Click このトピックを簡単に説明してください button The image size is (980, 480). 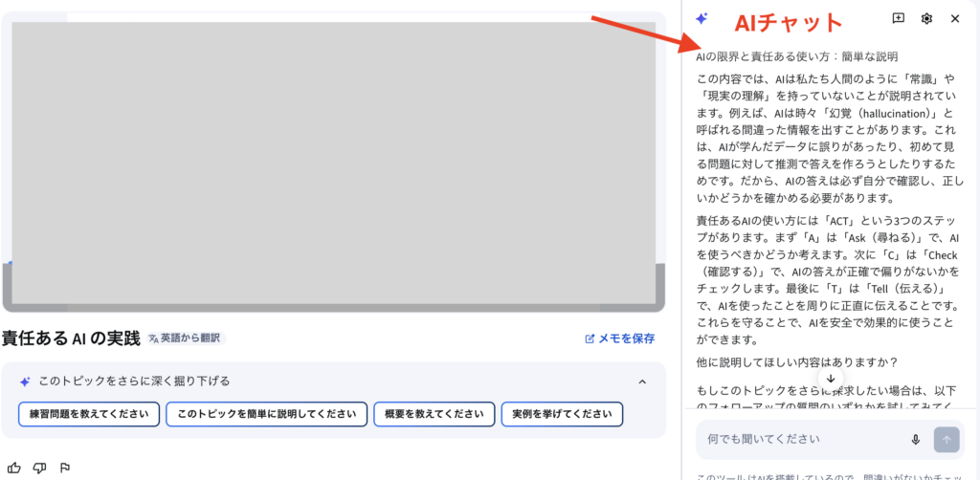(x=267, y=414)
